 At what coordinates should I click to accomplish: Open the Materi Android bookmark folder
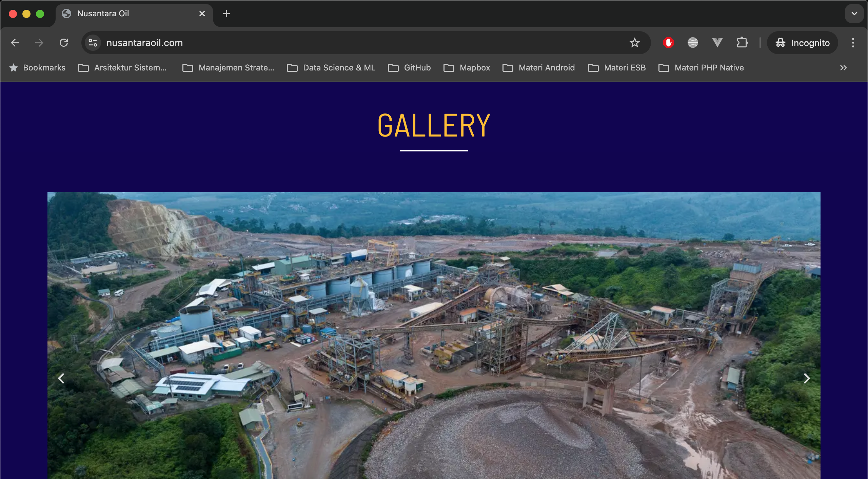(x=538, y=68)
